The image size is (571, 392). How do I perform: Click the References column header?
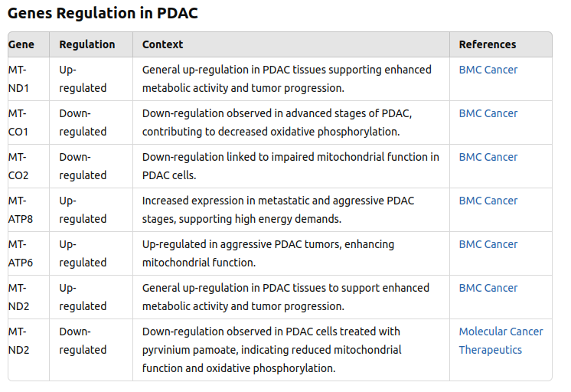pyautogui.click(x=488, y=44)
